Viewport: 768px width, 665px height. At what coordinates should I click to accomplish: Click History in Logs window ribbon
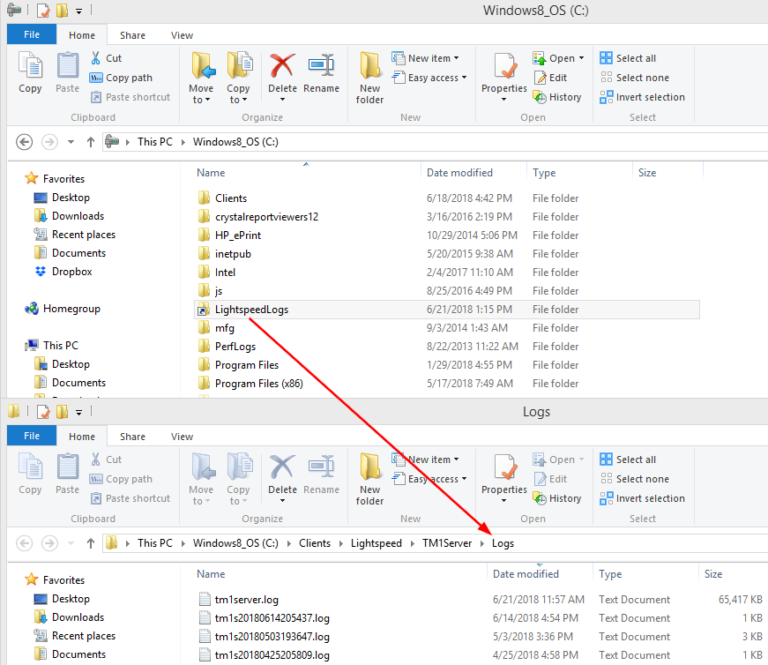pos(557,499)
